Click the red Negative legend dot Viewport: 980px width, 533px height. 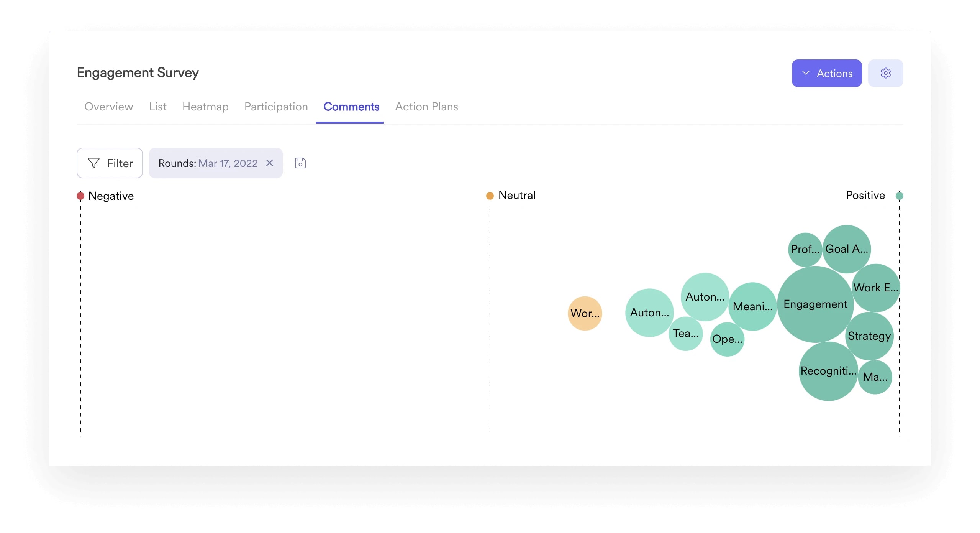[80, 196]
